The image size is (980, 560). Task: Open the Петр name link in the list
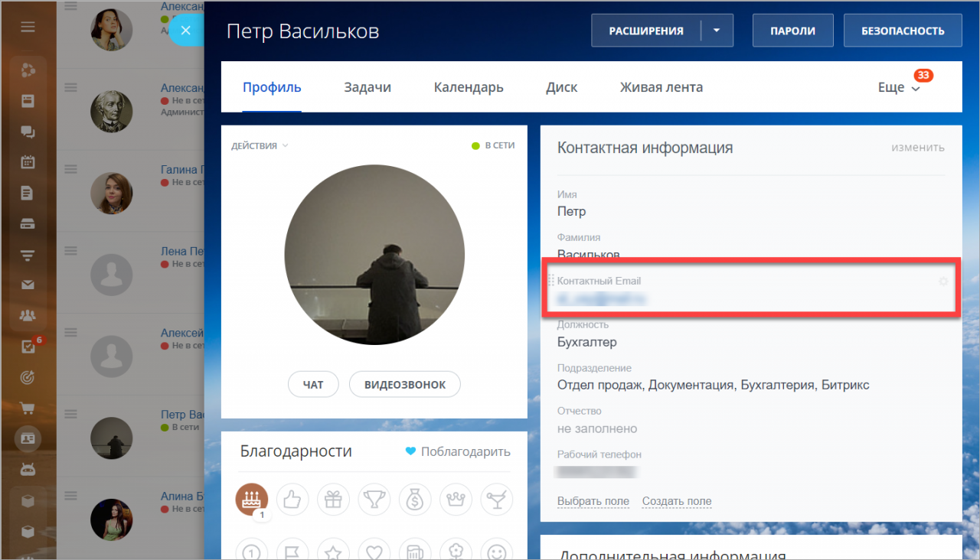click(182, 414)
